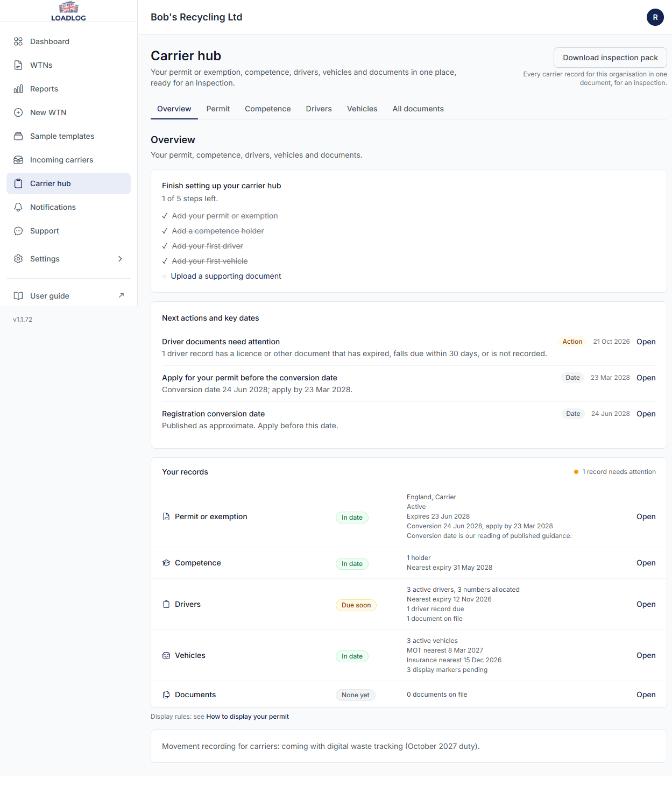Image resolution: width=672 pixels, height=793 pixels.
Task: Open Reports from the sidebar
Action: (x=68, y=89)
